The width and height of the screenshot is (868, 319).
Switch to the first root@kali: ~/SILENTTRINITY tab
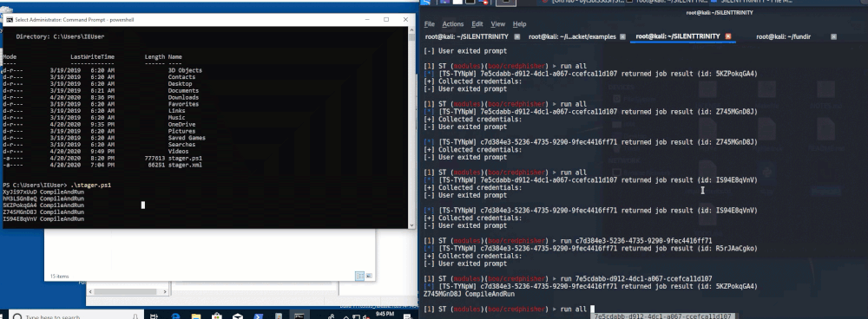coord(468,37)
